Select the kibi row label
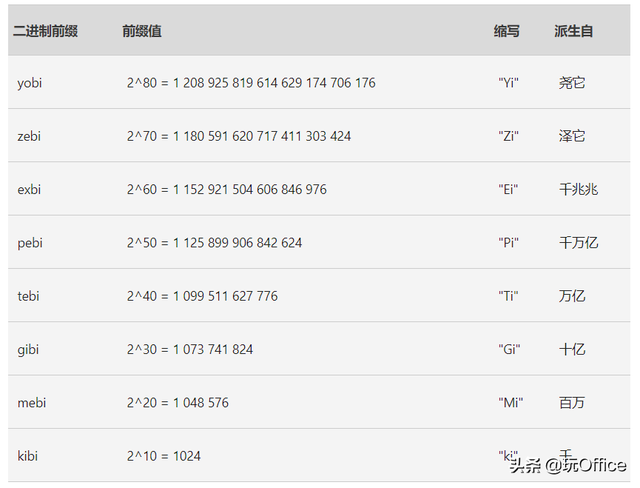This screenshot has height=488, width=640. [x=29, y=456]
